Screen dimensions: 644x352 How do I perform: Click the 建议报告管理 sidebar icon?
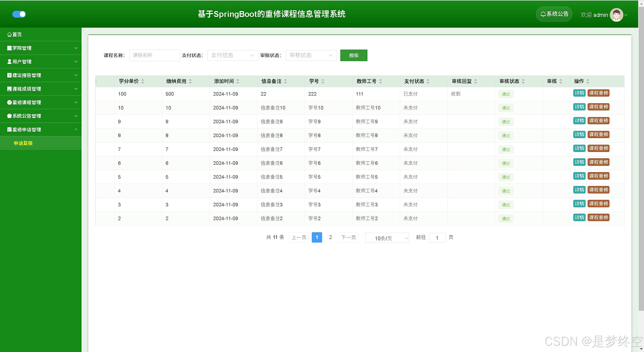coord(9,75)
